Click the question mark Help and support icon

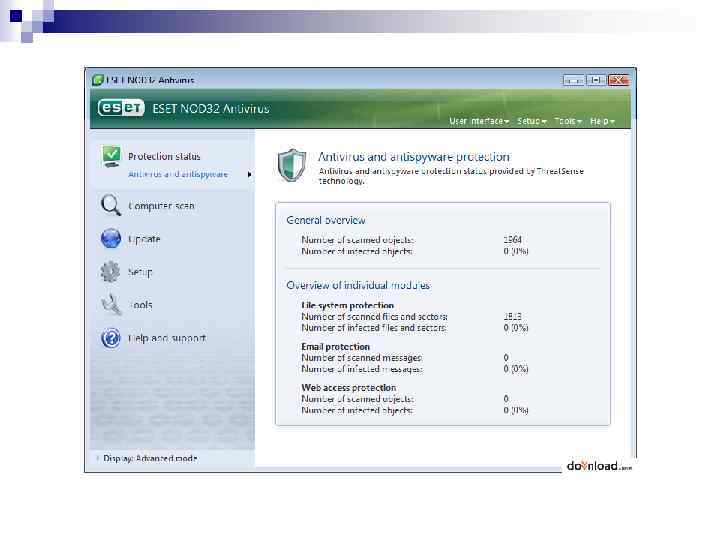(x=111, y=338)
